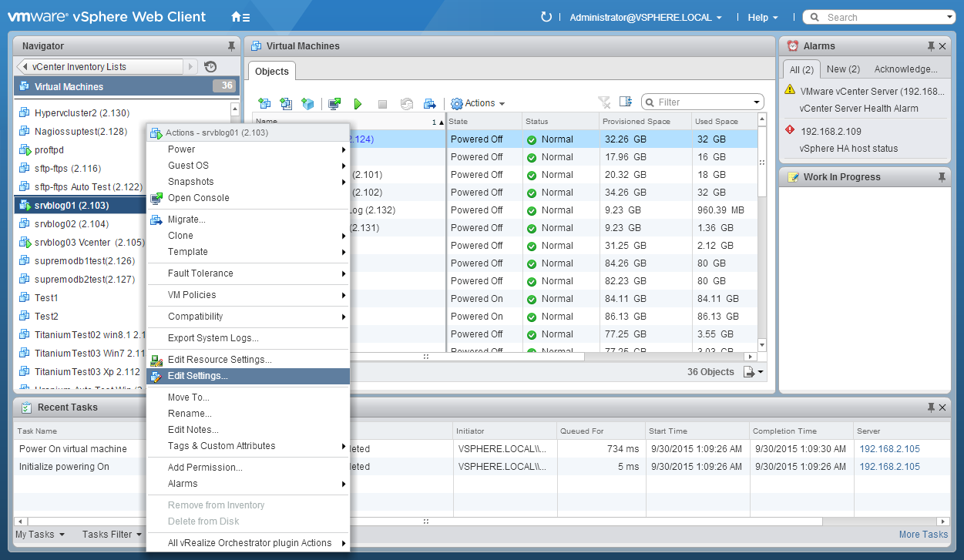Click the Search input field
This screenshot has height=560, width=964.
pyautogui.click(x=879, y=17)
